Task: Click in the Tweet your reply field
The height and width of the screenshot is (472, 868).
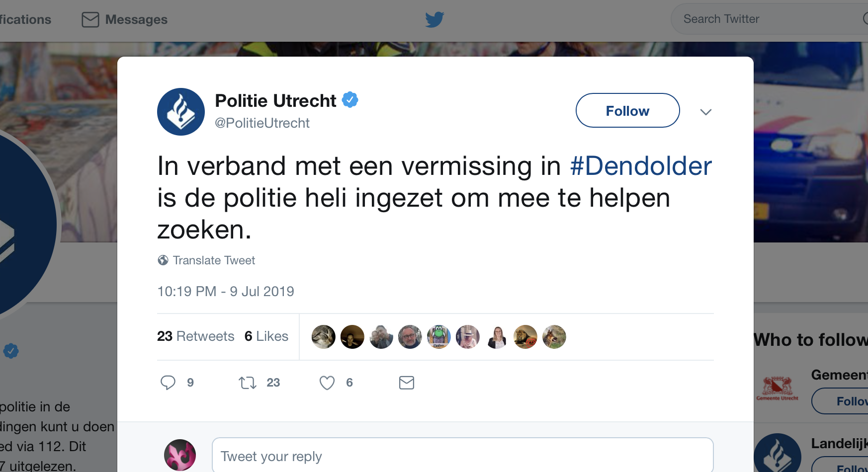Action: [462, 456]
